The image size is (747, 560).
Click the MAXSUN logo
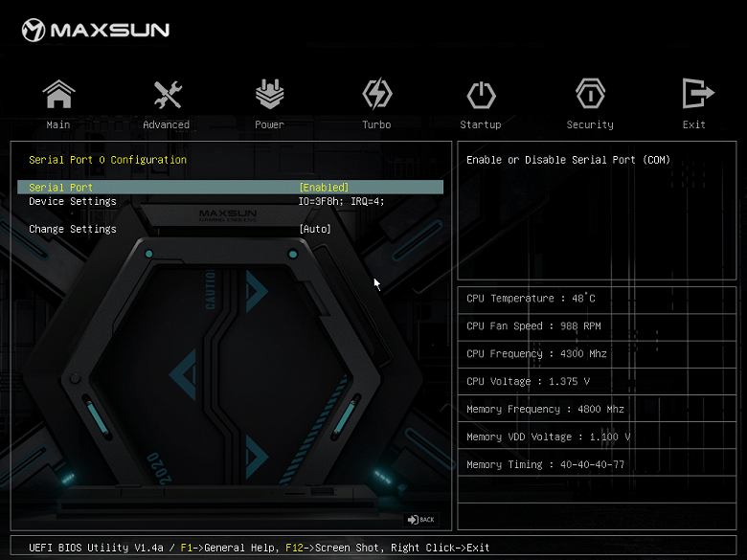pos(95,30)
